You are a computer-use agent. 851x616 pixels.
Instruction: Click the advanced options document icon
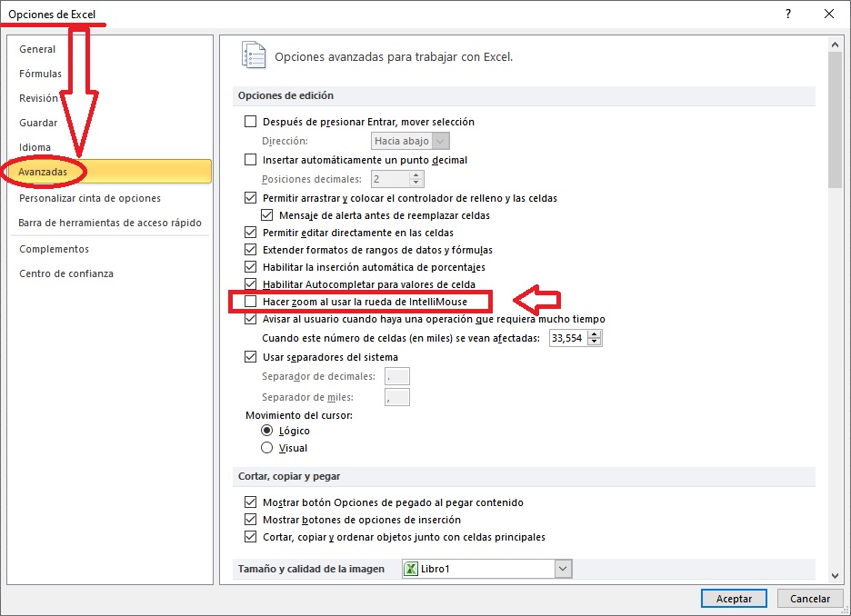coord(255,55)
